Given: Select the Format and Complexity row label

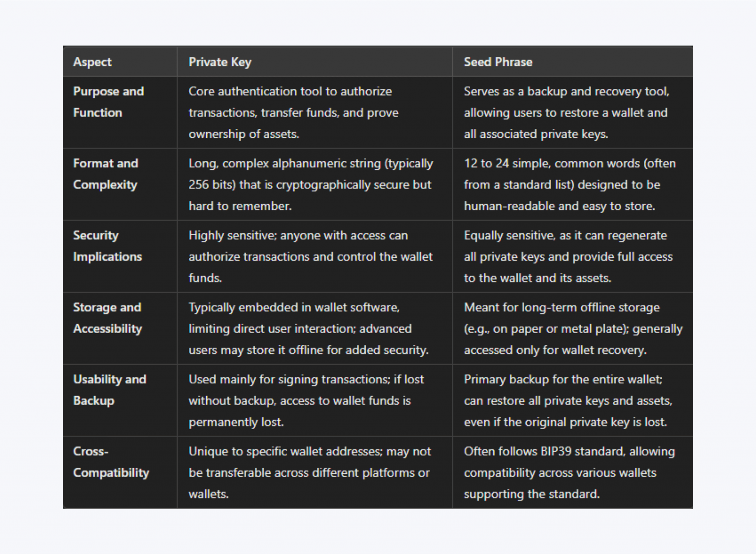Looking at the screenshot, I should (106, 174).
